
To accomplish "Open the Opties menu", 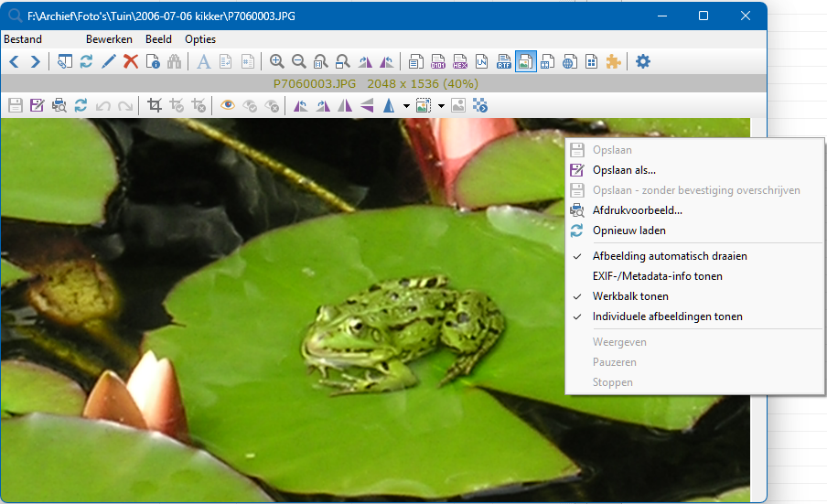I will (200, 39).
